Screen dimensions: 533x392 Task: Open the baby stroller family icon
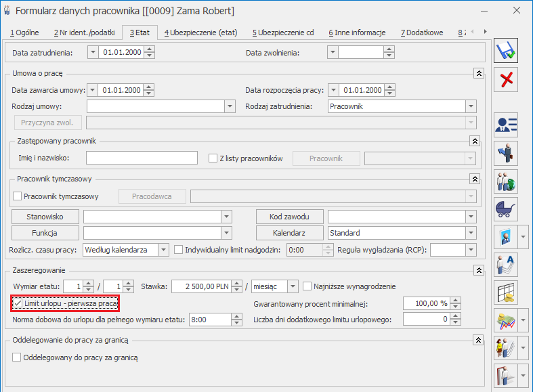pyautogui.click(x=506, y=209)
